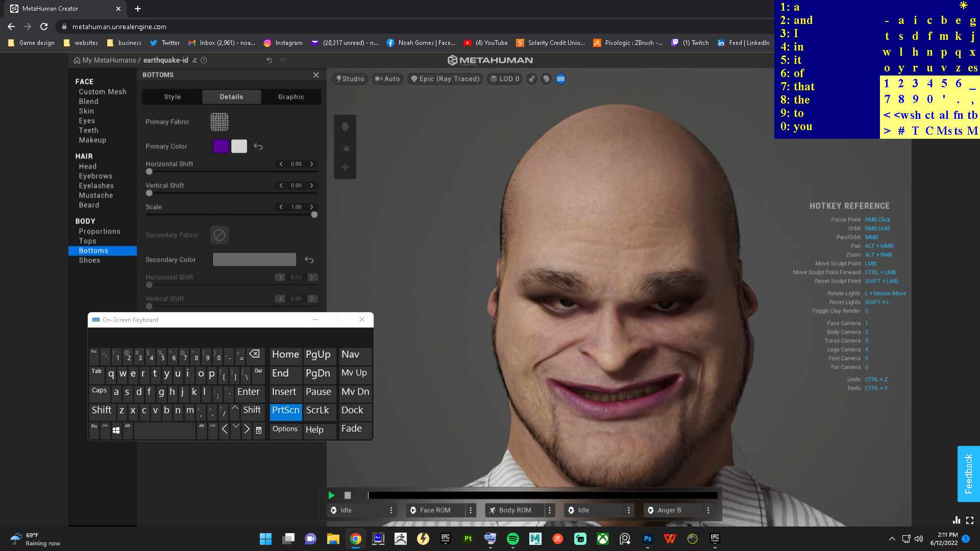Screen dimensions: 980x551
Task: Open the Xbox app from the taskbar
Action: 603,539
